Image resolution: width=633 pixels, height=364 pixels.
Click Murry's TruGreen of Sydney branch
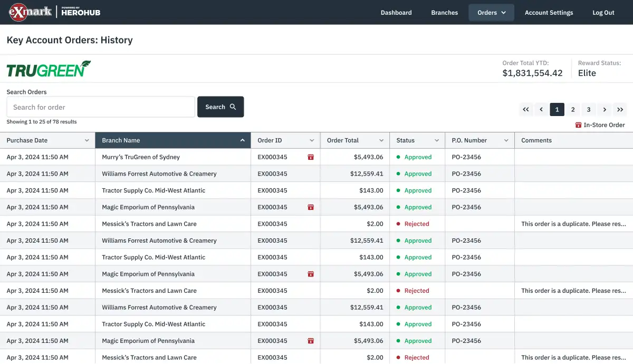tap(141, 157)
